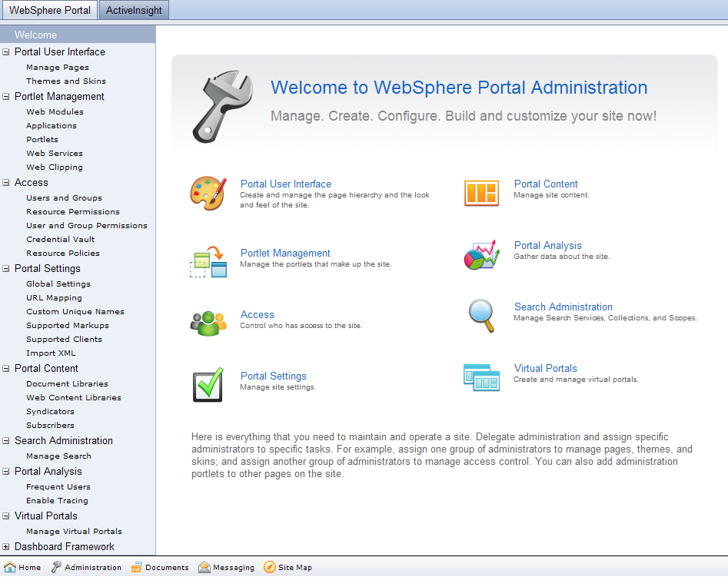Image resolution: width=728 pixels, height=577 pixels.
Task: Open the Search Administration heading link
Action: click(x=563, y=307)
